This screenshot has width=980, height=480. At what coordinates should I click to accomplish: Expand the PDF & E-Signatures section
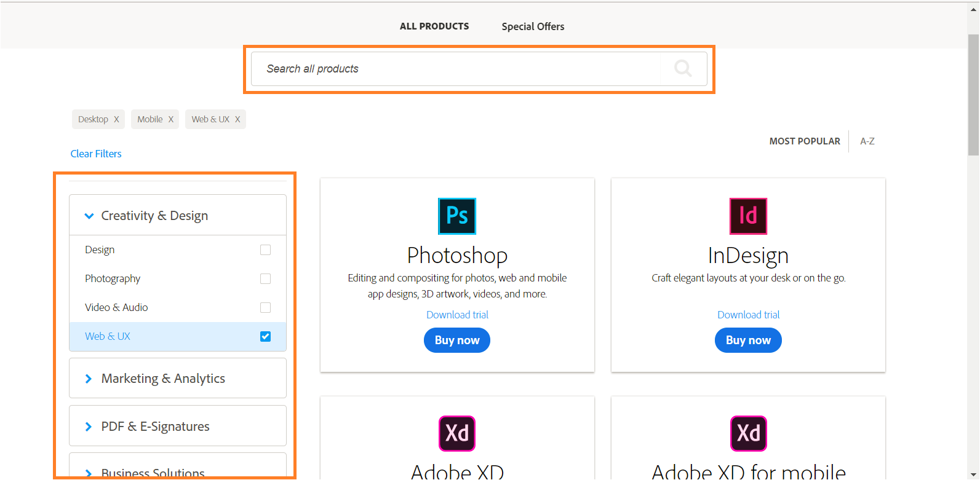(178, 426)
